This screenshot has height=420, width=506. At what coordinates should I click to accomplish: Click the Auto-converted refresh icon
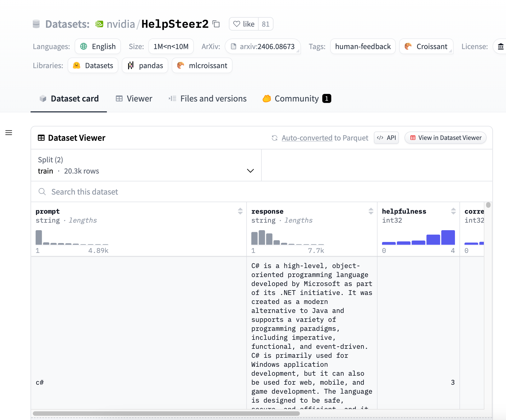275,138
